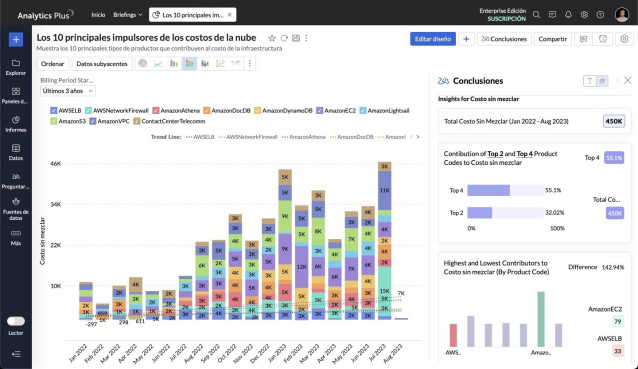Uncheck the AmazonEC2 legend checkbox

coord(319,111)
